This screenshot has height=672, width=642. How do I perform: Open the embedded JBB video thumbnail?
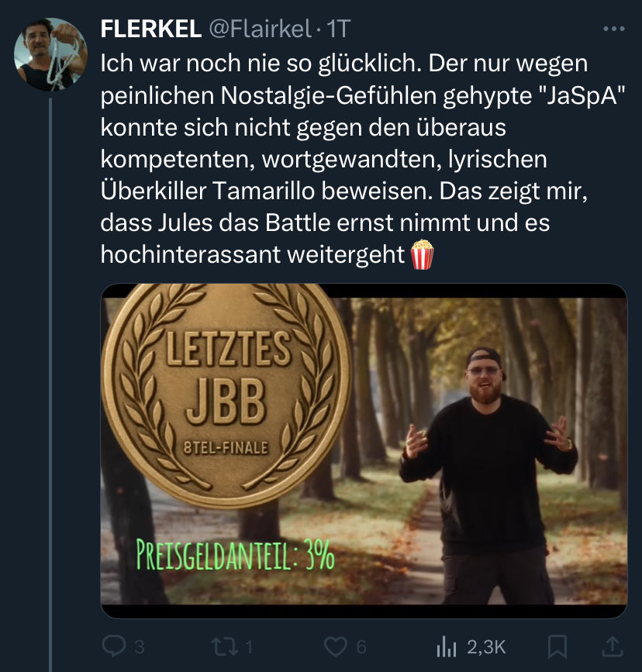(x=364, y=450)
